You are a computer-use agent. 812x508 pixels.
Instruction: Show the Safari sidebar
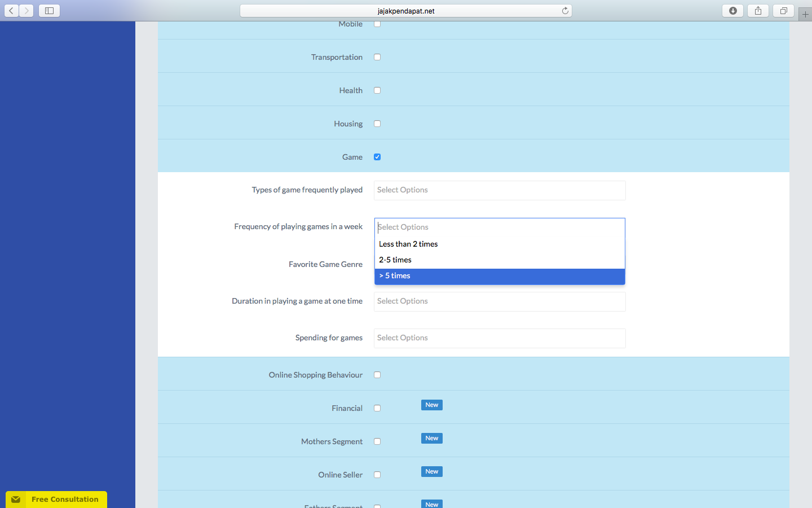[x=49, y=11]
